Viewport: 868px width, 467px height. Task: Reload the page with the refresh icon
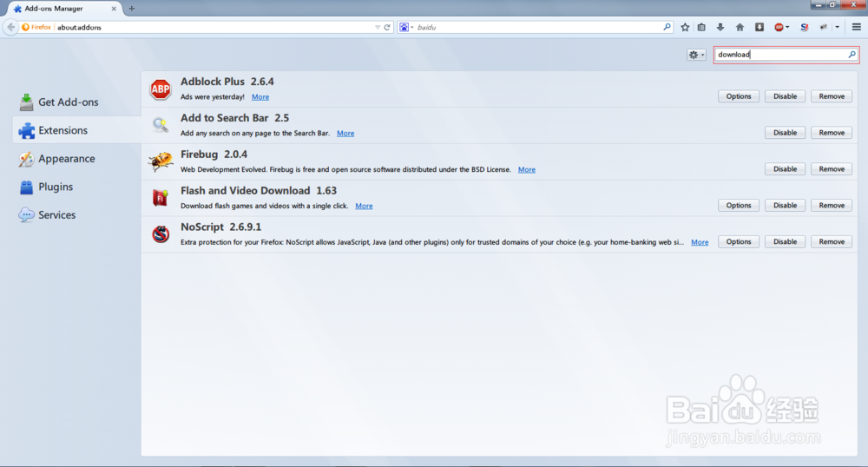(387, 27)
